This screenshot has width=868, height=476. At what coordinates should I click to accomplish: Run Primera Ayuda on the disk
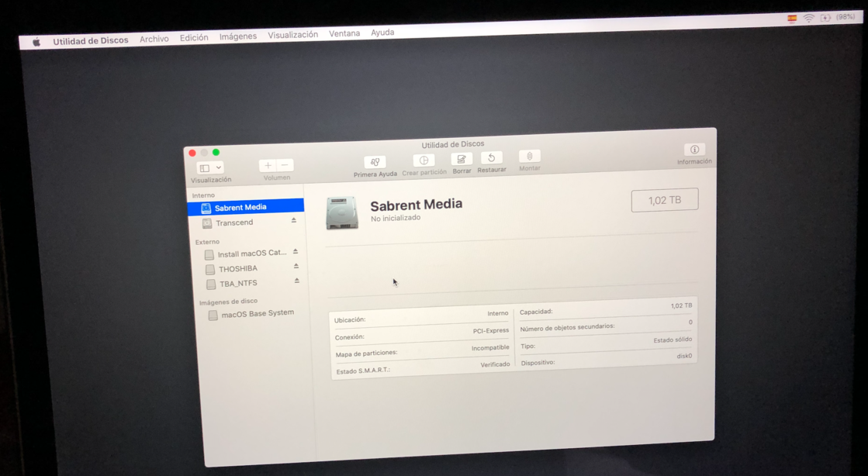pos(375,162)
